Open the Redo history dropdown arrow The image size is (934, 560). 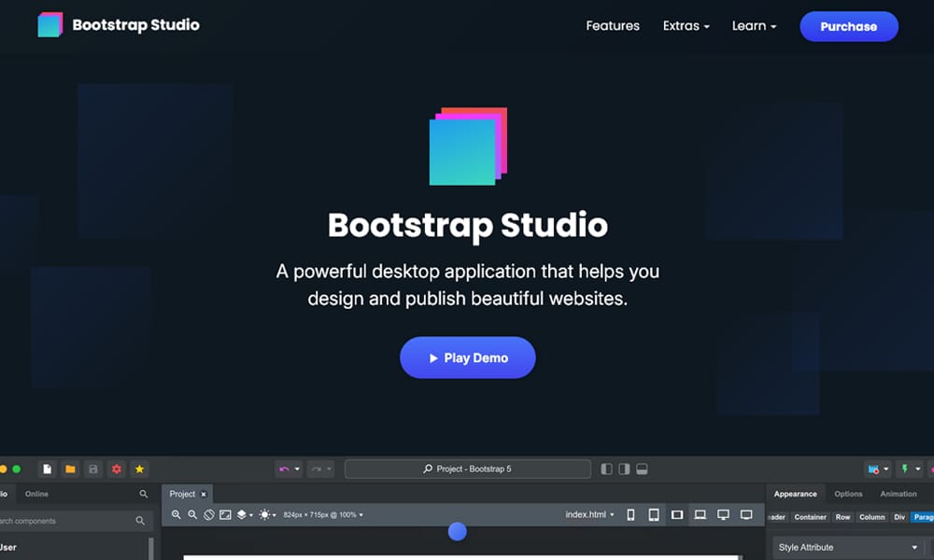tap(329, 469)
